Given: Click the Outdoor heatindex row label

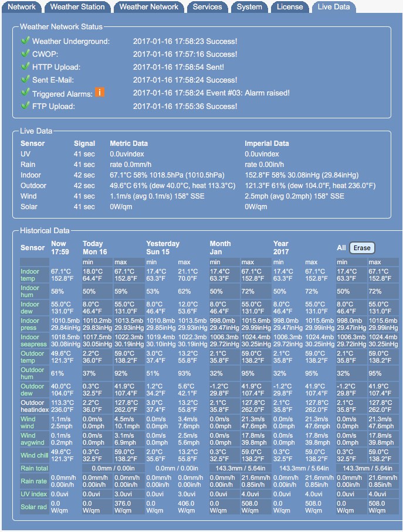Looking at the screenshot, I should (x=34, y=406).
